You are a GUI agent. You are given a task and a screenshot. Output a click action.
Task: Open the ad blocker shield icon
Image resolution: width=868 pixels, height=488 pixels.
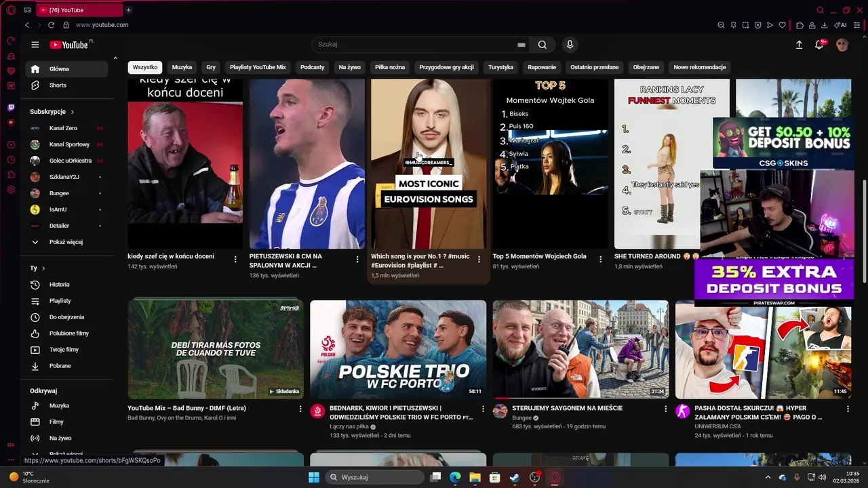(757, 25)
